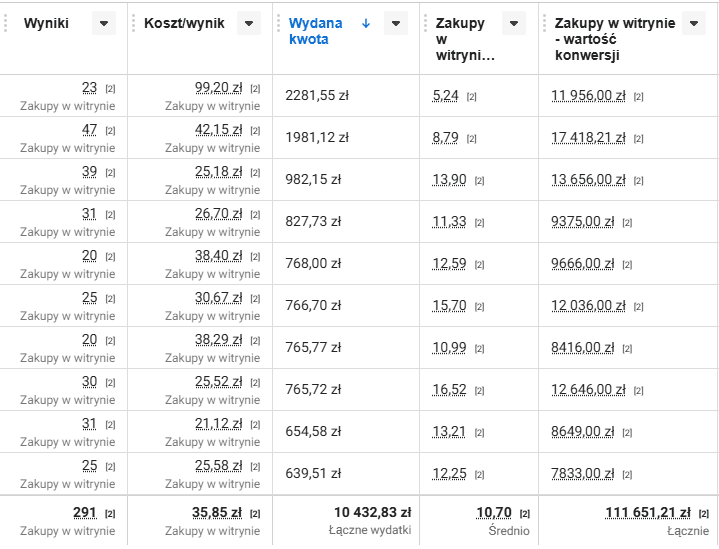719x549 pixels.
Task: Click the Wyniki column header label
Action: click(x=46, y=24)
